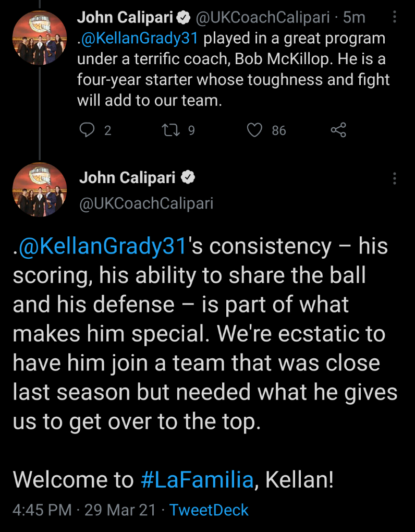Click the main tweet text about consistency
Screen dimensions: 415x532
203,334
